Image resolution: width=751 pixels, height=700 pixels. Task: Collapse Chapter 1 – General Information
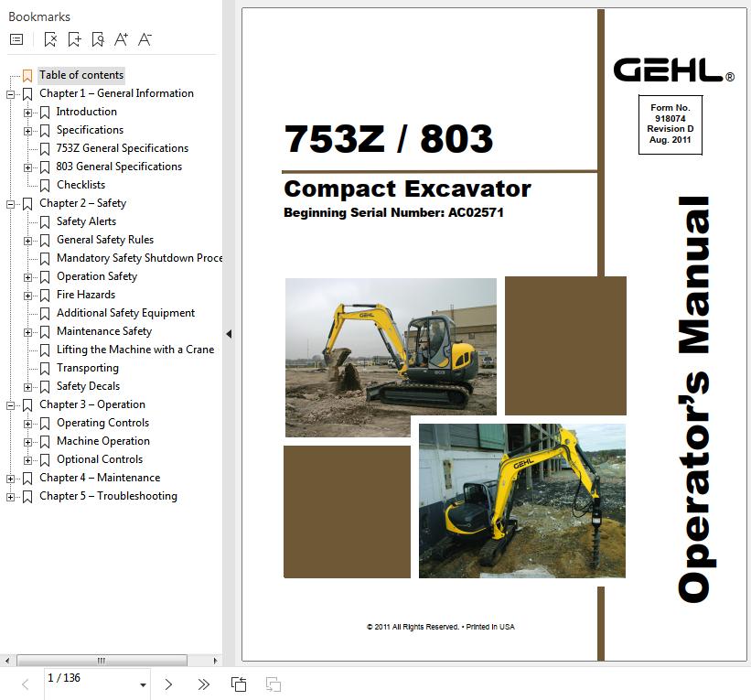coord(11,94)
